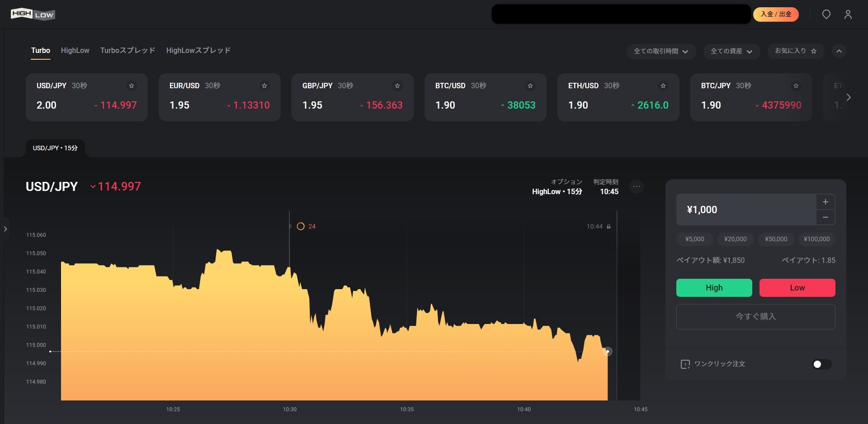
Task: Star the BTC/USD 30秒 asset card
Action: pyautogui.click(x=530, y=86)
